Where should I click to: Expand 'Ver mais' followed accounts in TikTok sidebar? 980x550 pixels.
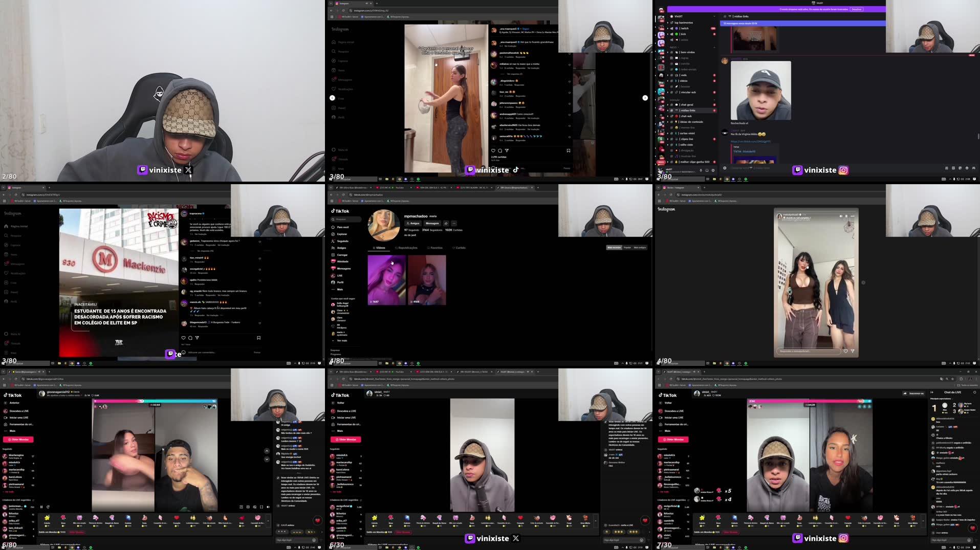340,340
